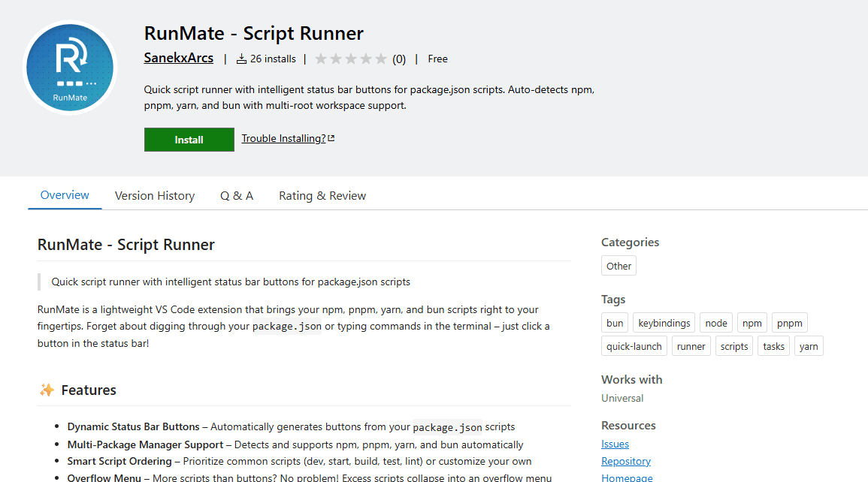Open the Homepage resource link
This screenshot has height=482, width=868.
click(628, 477)
